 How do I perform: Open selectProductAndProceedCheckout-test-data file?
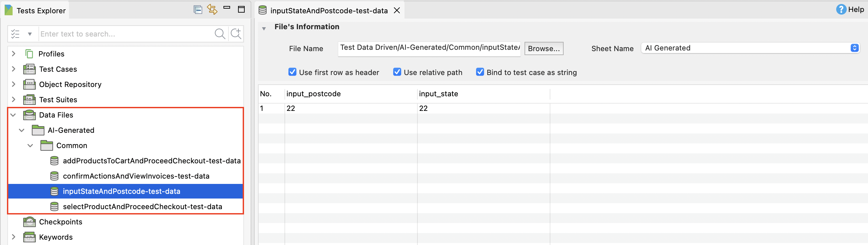click(x=142, y=206)
